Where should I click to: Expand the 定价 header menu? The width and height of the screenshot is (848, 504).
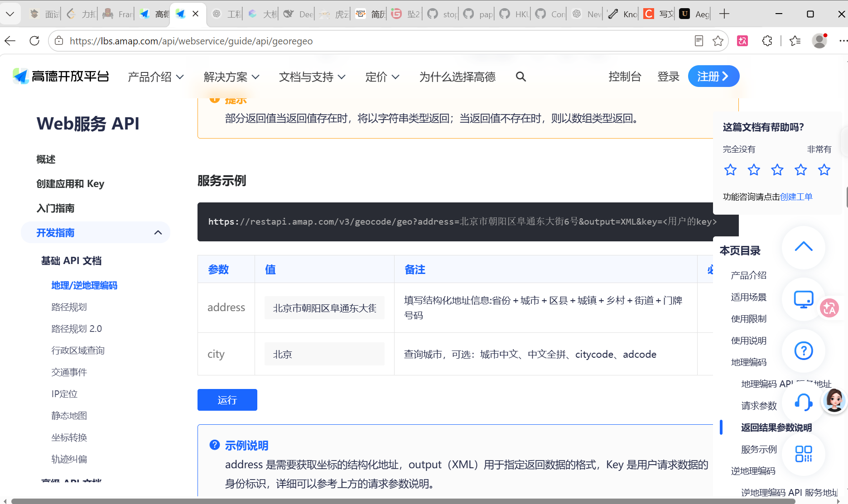pos(382,77)
